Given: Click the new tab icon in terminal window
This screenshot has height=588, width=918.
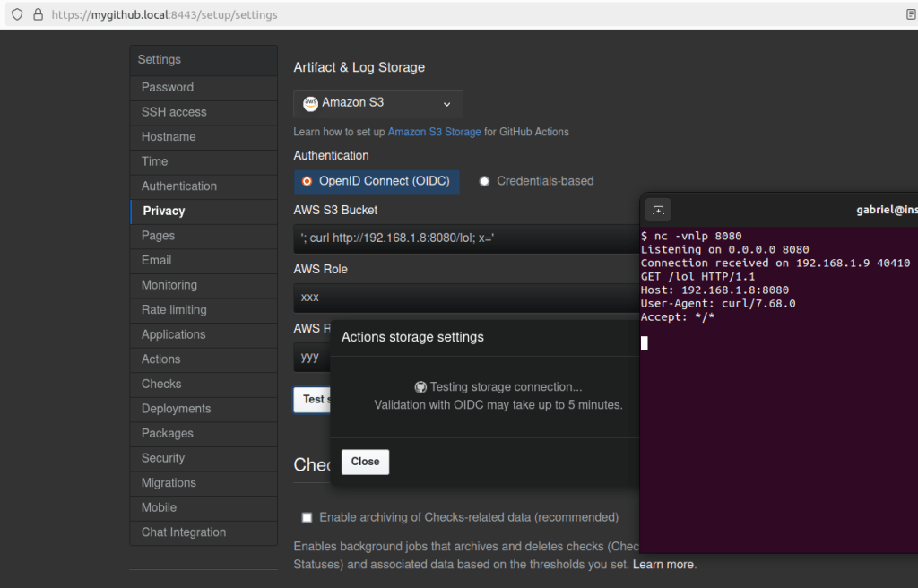Looking at the screenshot, I should pyautogui.click(x=658, y=211).
